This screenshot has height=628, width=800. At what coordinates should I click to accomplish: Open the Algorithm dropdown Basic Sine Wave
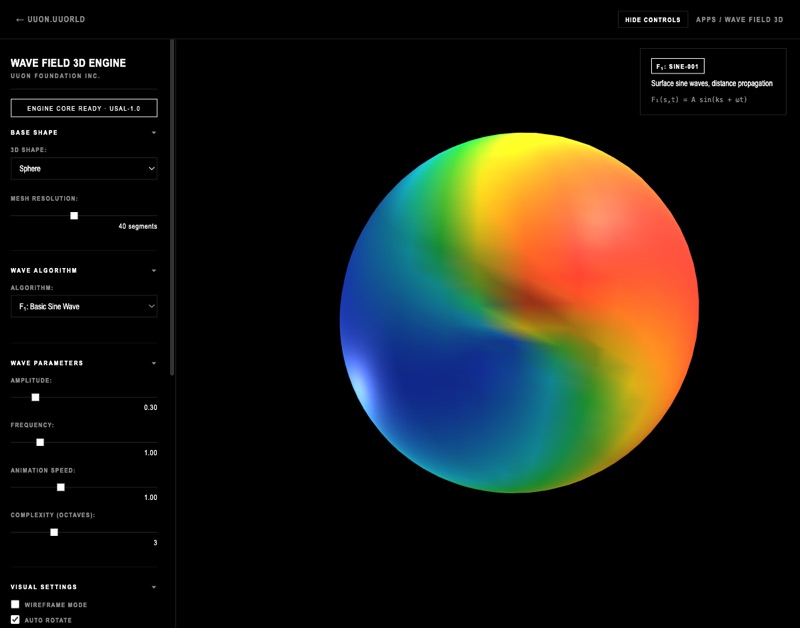84,306
